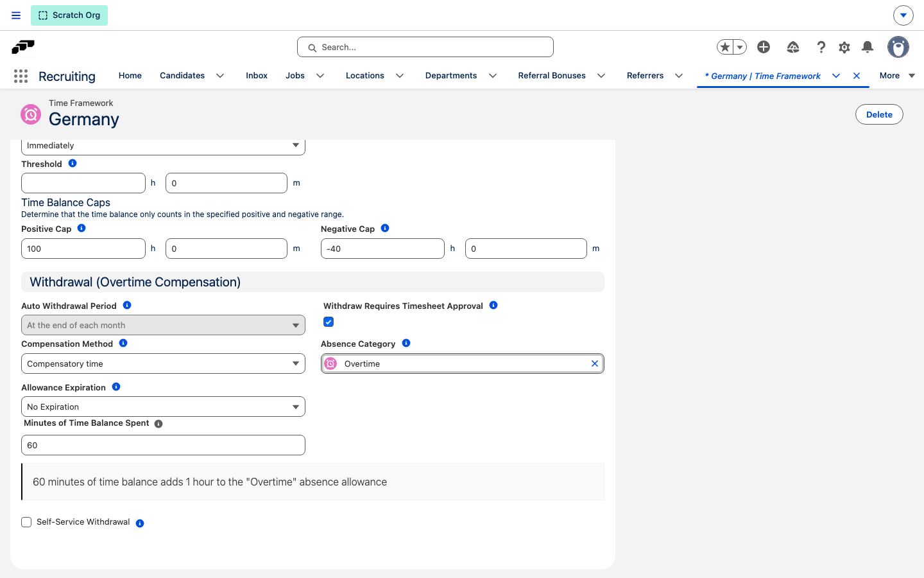Screen dimensions: 924x578
Task: Click the info icon next to Positive Cap
Action: click(81, 228)
